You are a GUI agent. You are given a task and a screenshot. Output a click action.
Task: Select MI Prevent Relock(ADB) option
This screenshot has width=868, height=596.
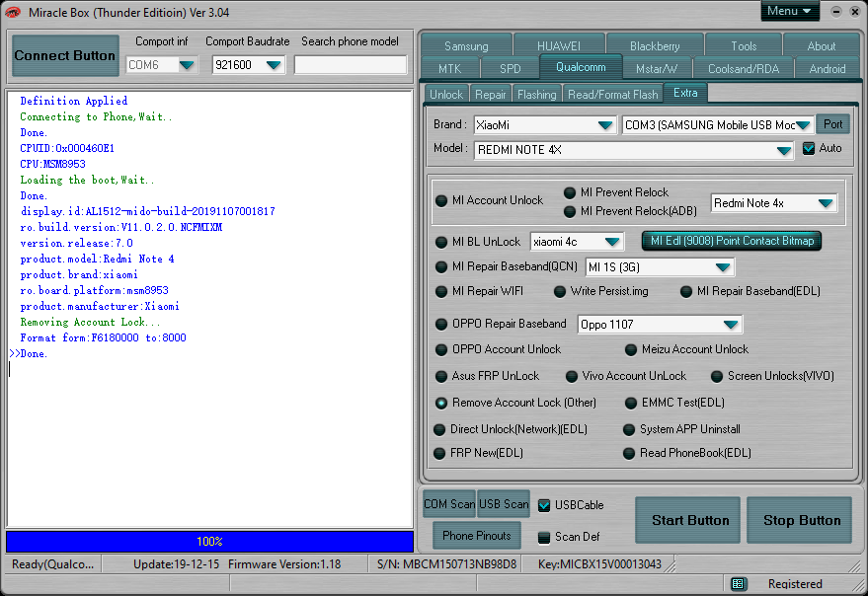click(x=570, y=211)
